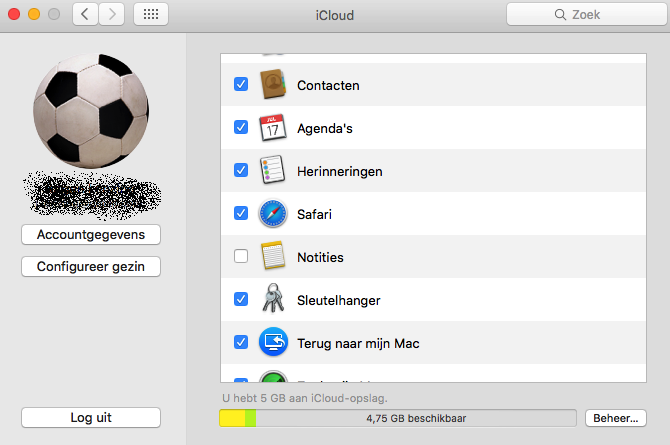
Task: Click the Contacten address book icon
Action: click(273, 84)
